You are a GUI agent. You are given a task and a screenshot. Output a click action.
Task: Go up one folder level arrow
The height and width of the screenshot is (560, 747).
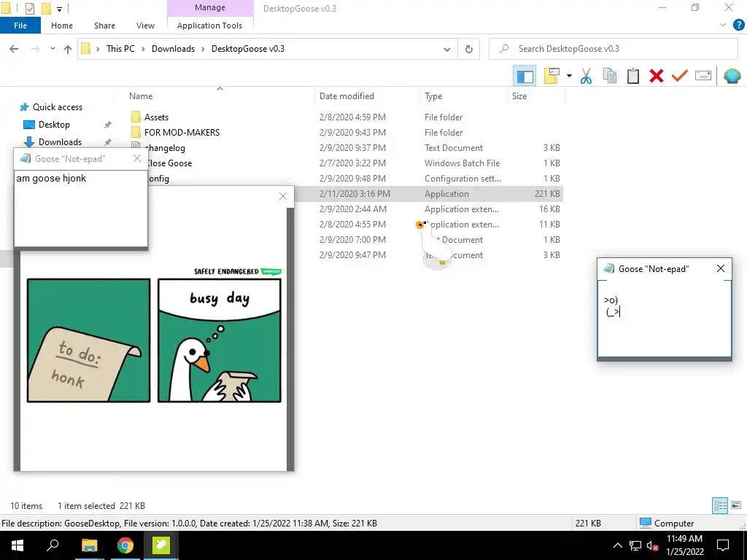pyautogui.click(x=68, y=49)
